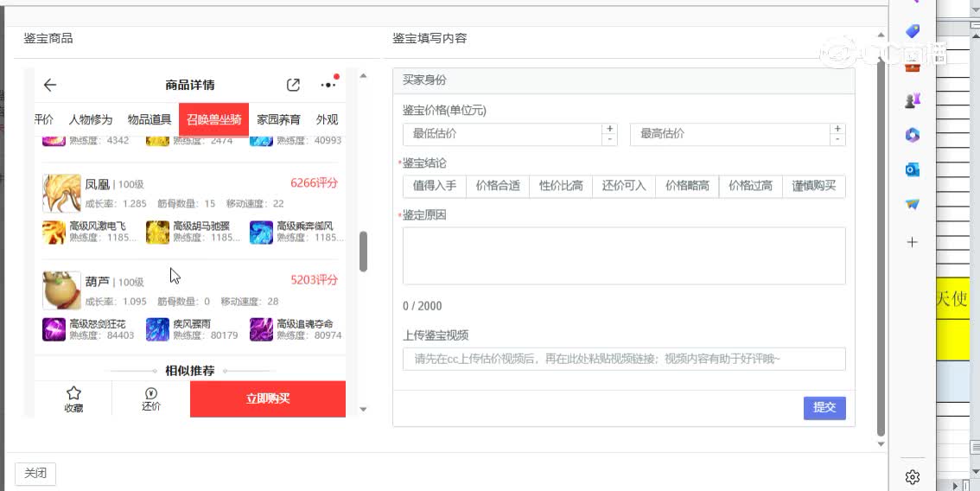Click the plus icon to add sidebar app
This screenshot has height=491, width=980.
[913, 242]
